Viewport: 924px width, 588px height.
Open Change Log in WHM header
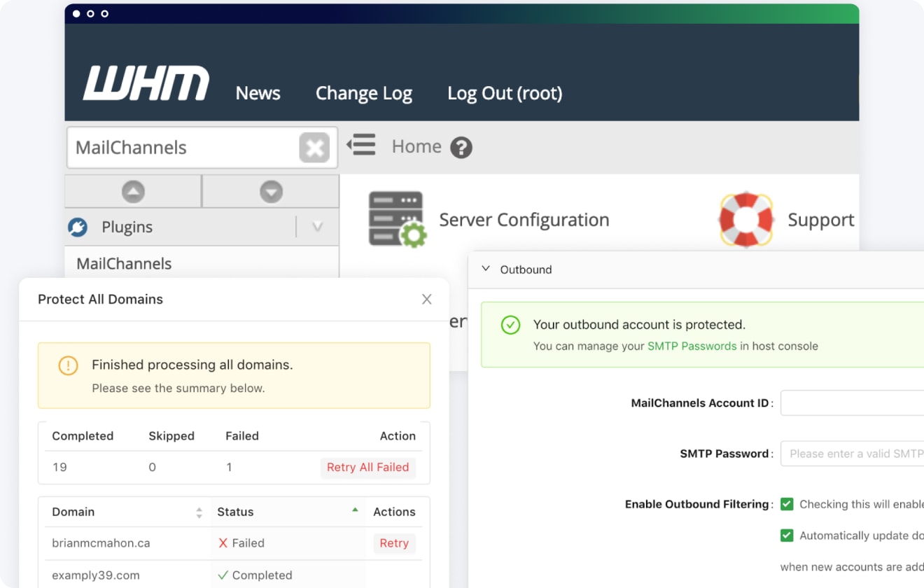point(364,93)
